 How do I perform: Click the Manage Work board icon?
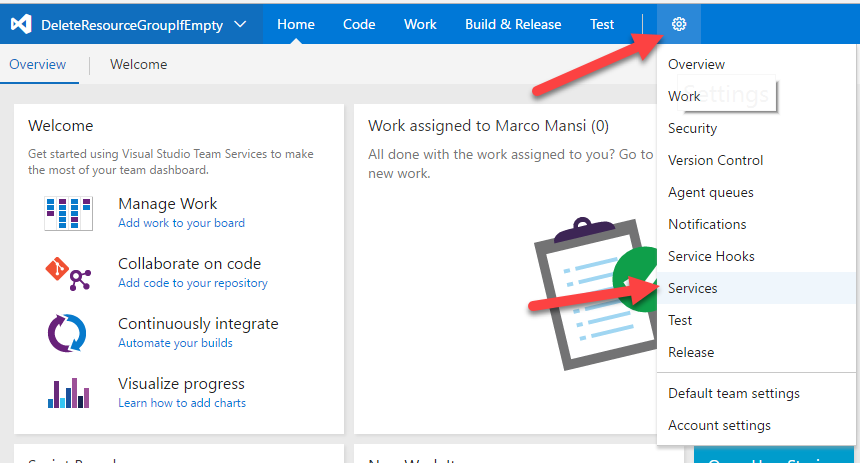pos(68,213)
